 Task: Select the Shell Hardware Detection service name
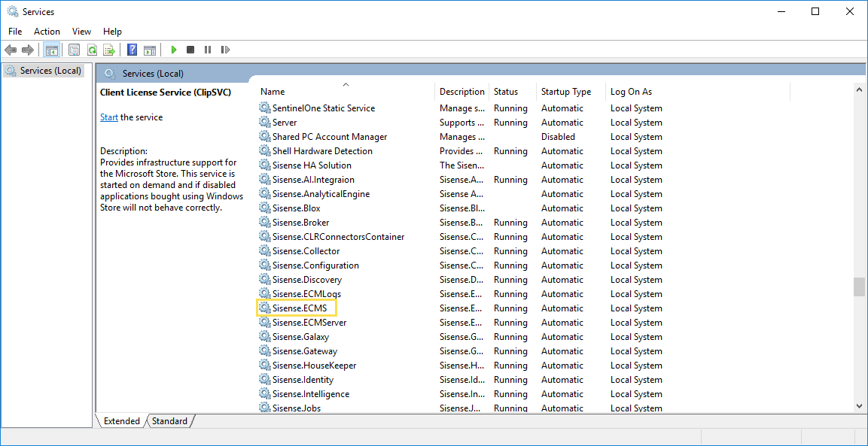tap(322, 151)
